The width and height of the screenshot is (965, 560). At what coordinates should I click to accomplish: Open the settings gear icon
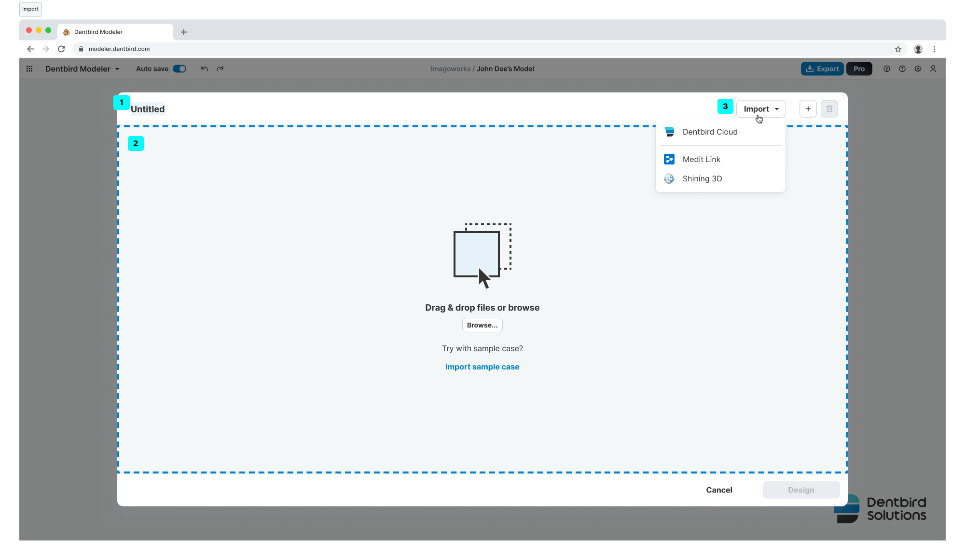point(918,69)
